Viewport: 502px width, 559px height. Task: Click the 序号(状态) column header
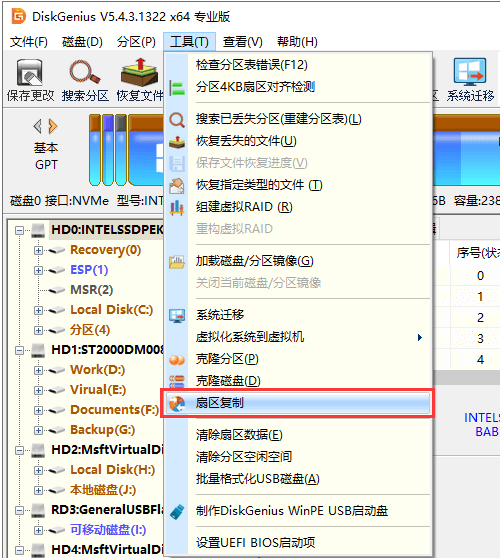[476, 253]
